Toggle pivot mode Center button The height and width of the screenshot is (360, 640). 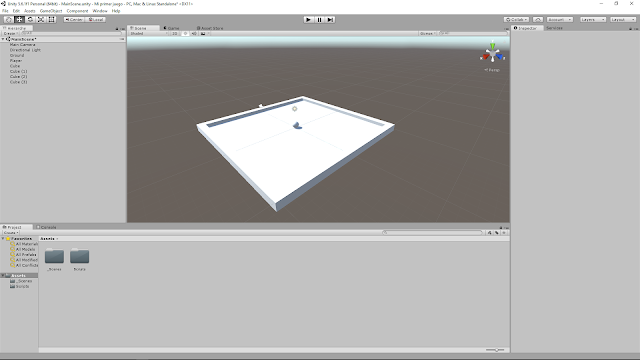click(74, 20)
